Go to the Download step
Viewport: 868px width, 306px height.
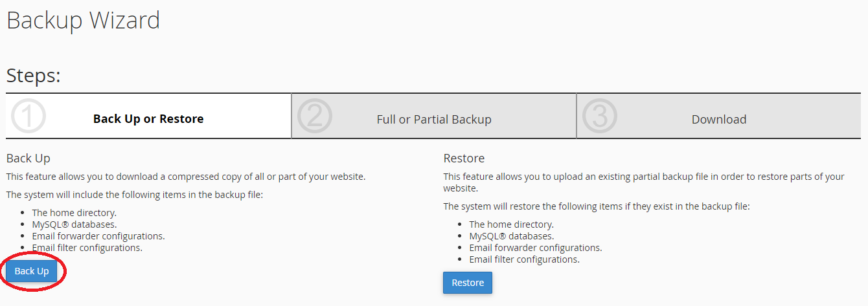click(719, 119)
